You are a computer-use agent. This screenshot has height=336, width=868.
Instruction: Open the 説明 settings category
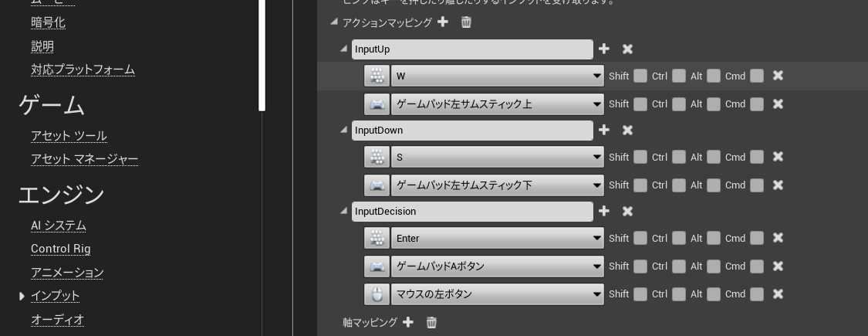[x=42, y=46]
